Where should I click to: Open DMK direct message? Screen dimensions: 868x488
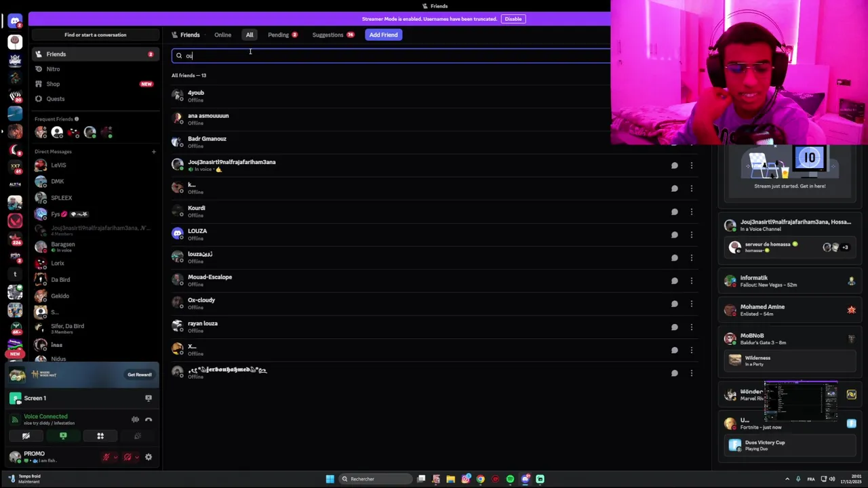[94, 182]
